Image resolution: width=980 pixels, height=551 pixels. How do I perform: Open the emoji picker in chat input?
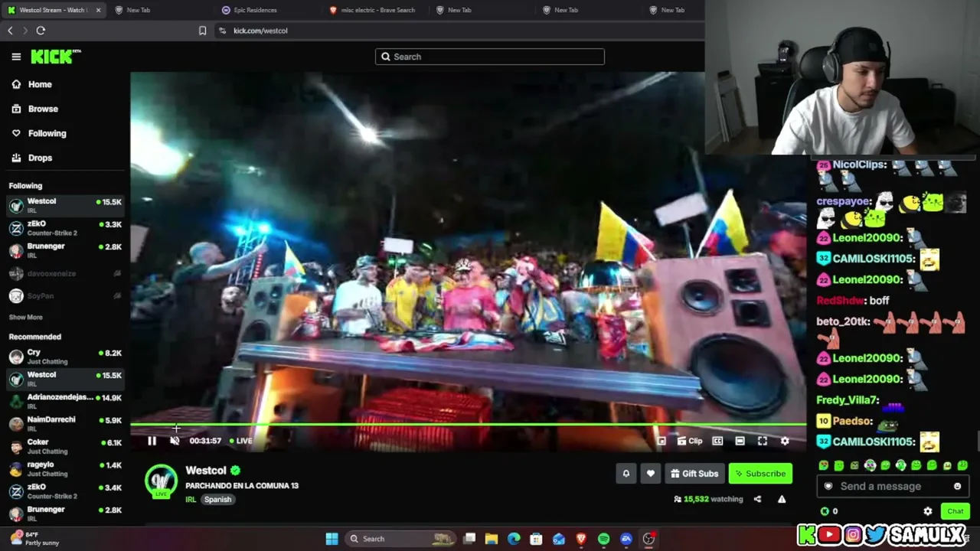click(957, 486)
